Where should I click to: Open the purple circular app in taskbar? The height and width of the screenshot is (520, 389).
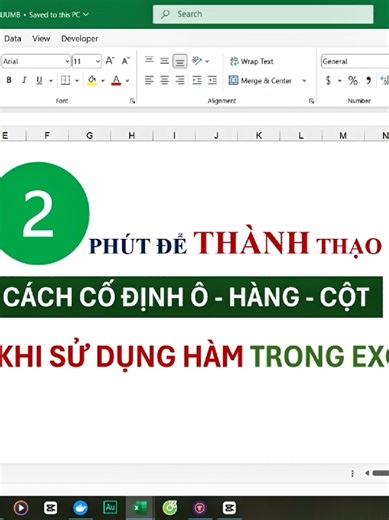200,508
